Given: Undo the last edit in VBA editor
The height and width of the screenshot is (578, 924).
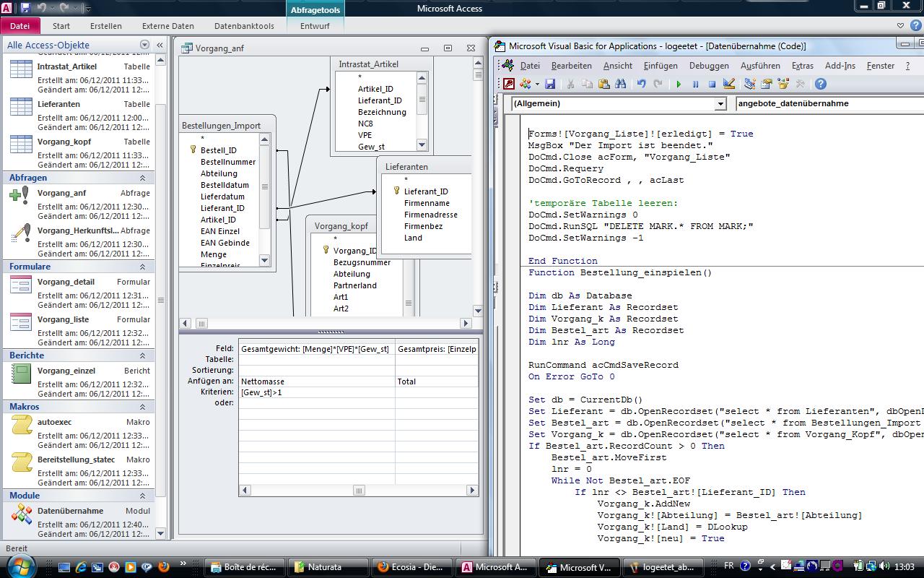Looking at the screenshot, I should [x=641, y=84].
